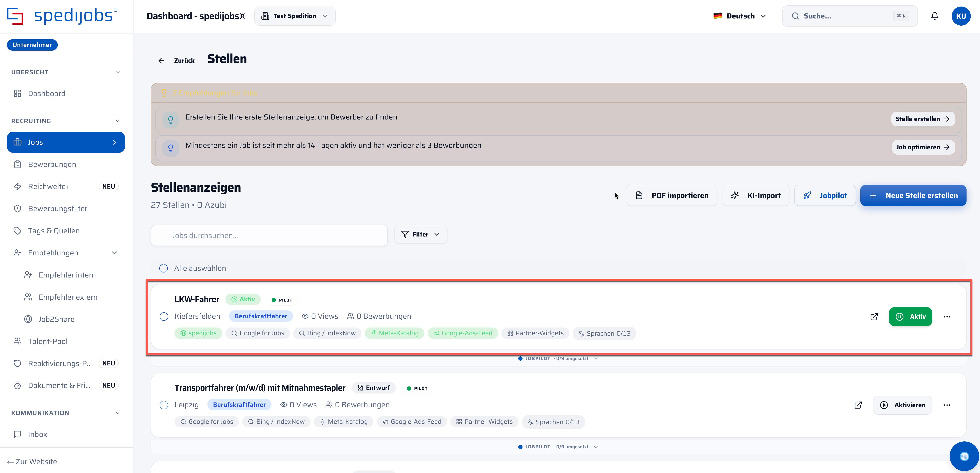Open Transportfahrer job external link icon
980x473 pixels.
[858, 405]
